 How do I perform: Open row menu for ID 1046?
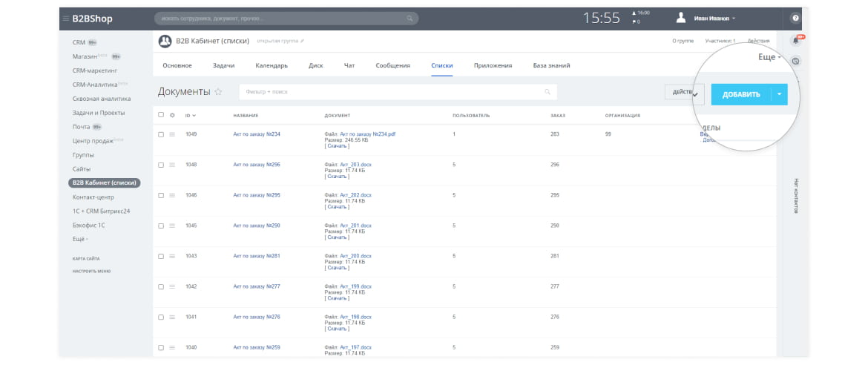(x=172, y=196)
